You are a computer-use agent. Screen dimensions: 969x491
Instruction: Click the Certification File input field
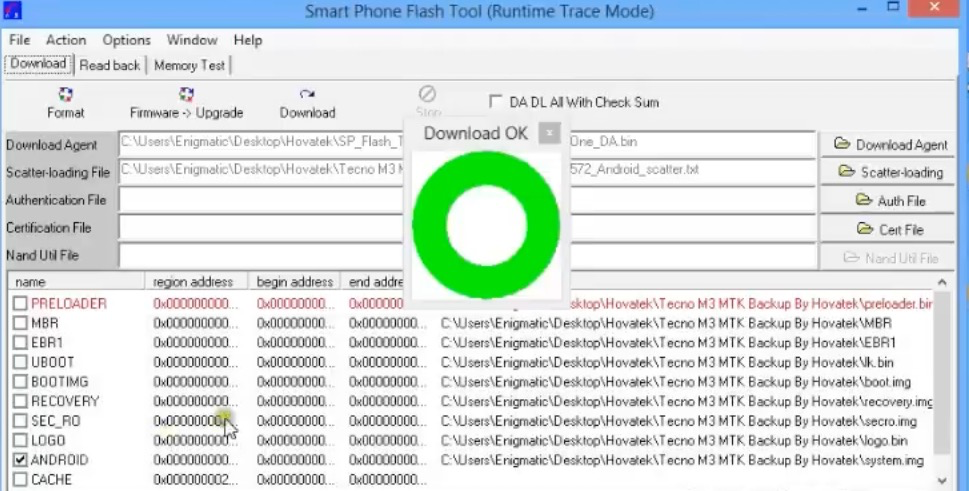[x=467, y=227]
